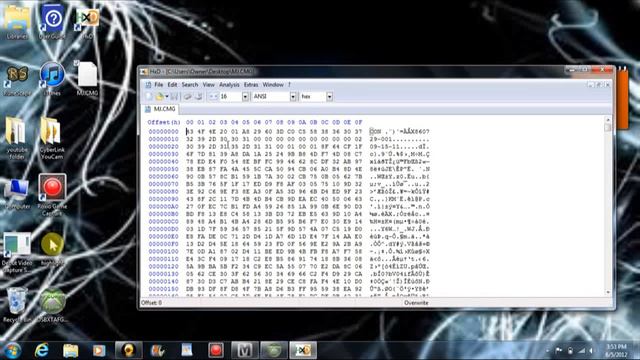This screenshot has height=360, width=640.
Task: Open the View menu
Action: click(209, 85)
